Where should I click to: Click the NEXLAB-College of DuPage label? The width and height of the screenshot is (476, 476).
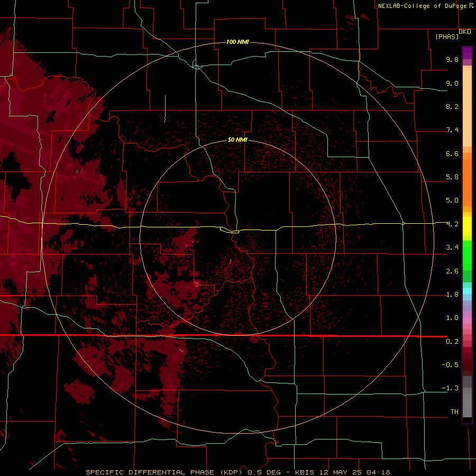pyautogui.click(x=422, y=6)
